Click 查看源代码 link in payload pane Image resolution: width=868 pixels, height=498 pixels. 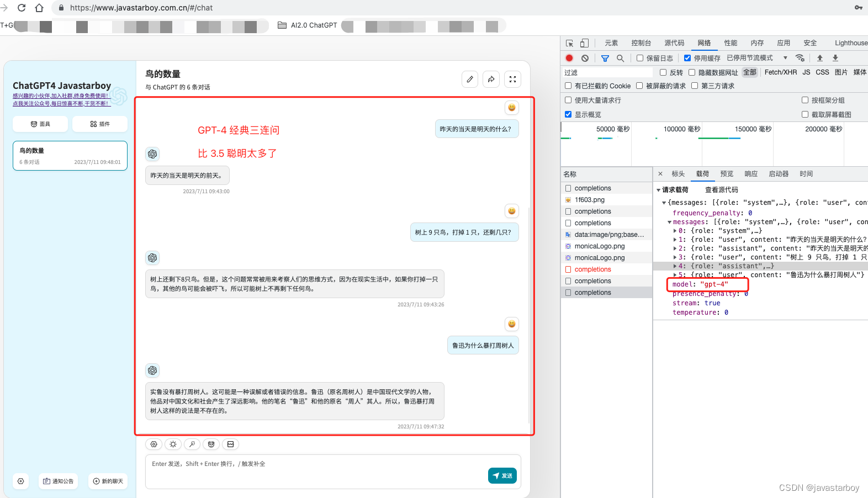click(721, 190)
